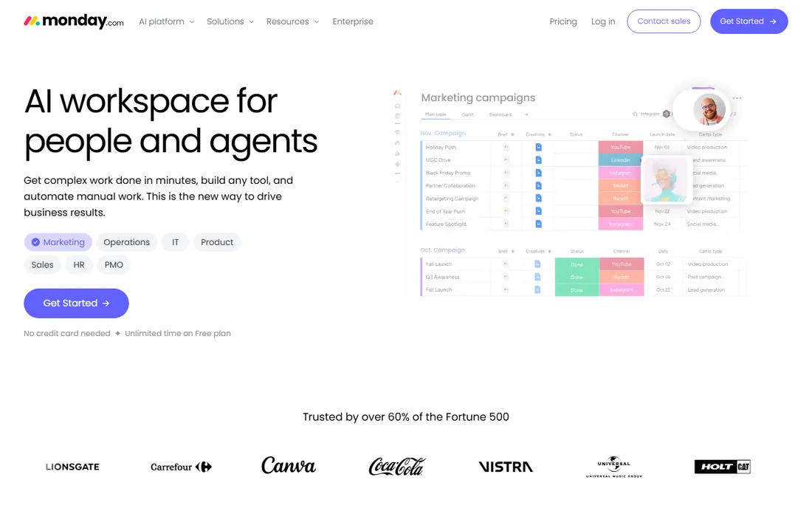This screenshot has height=508, width=812.
Task: Click the home icon in board sidebar
Action: [x=397, y=106]
